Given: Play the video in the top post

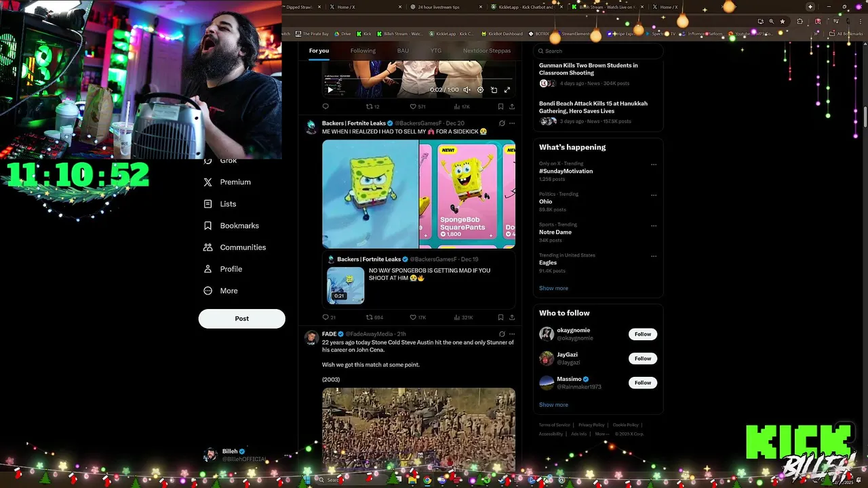Looking at the screenshot, I should (x=330, y=89).
